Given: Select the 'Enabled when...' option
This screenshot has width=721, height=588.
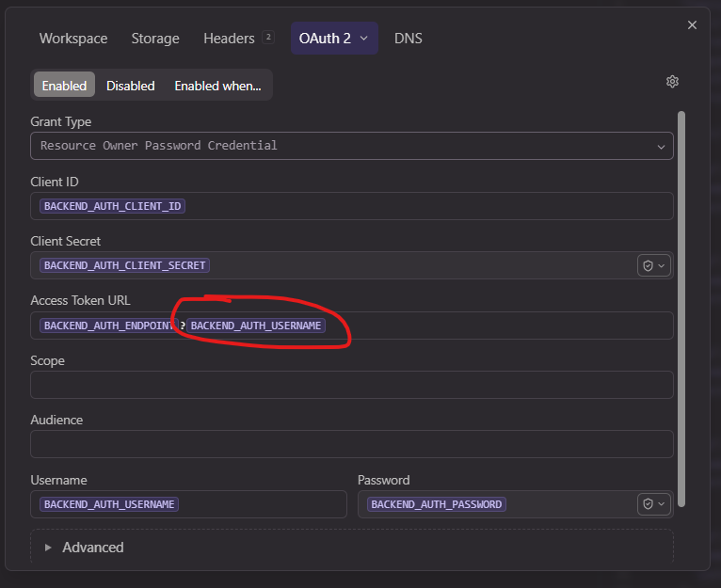Looking at the screenshot, I should 217,86.
